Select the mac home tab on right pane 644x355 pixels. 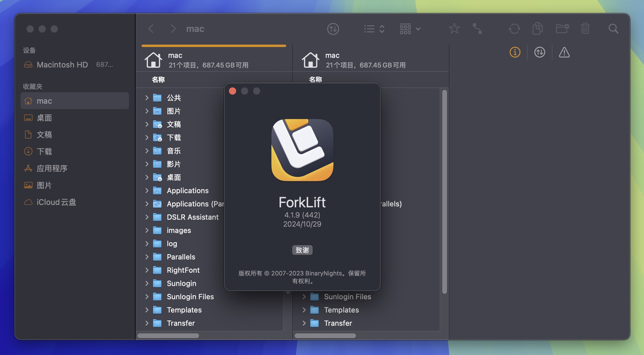point(370,59)
